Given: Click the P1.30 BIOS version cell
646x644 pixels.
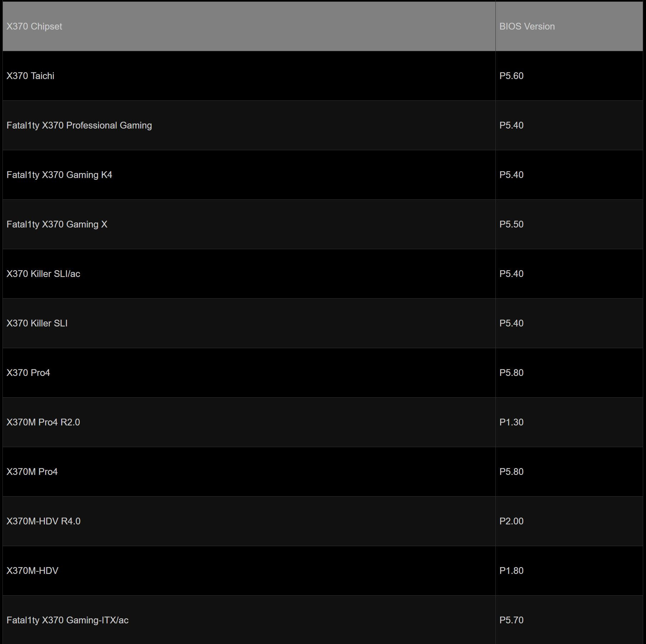Looking at the screenshot, I should coord(511,422).
